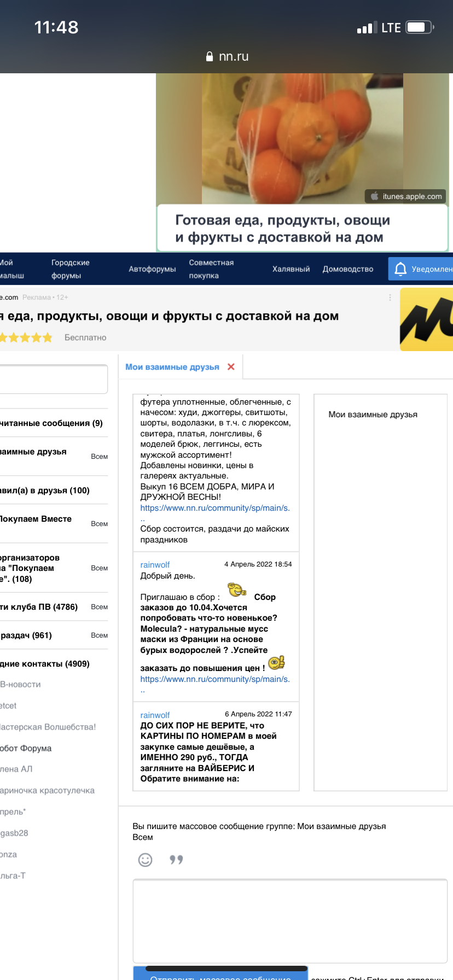Screen dimensions: 453x980
Task: Open the Городские форумы menu item
Action: (70, 269)
